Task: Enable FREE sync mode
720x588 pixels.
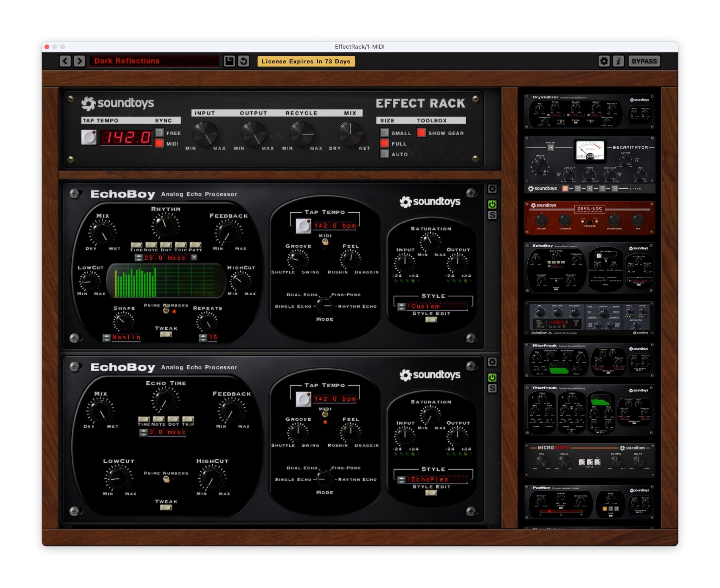Action: tap(159, 133)
